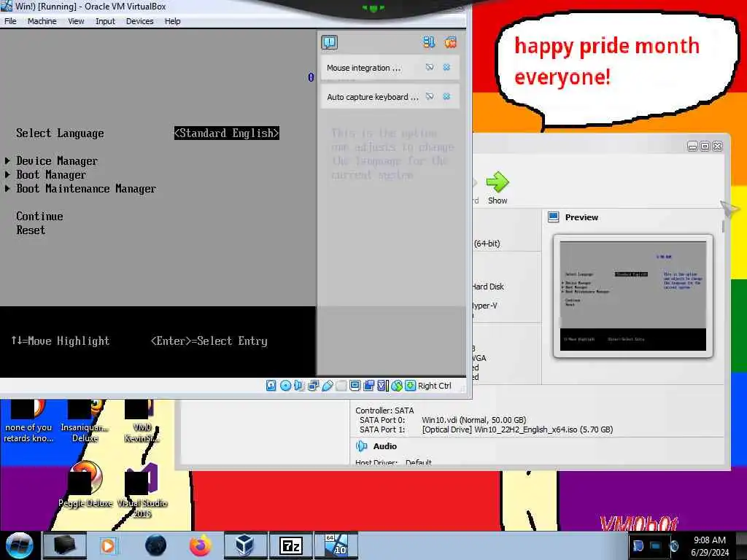Screen dimensions: 747x560
Task: Open the Devices menu
Action: [x=139, y=21]
